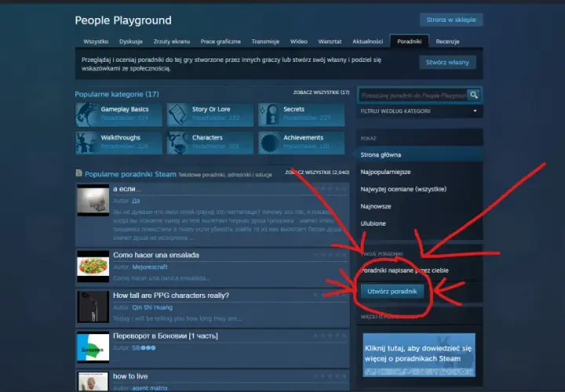This screenshot has width=565, height=392.
Task: Open 'Como hacer una ensalada' guide title
Action: [x=156, y=256]
